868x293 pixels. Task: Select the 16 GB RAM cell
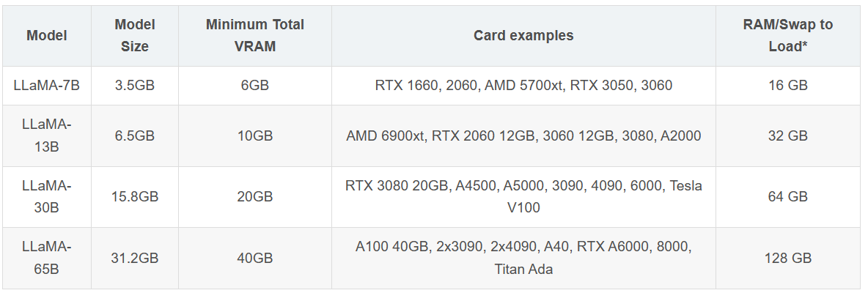point(788,86)
